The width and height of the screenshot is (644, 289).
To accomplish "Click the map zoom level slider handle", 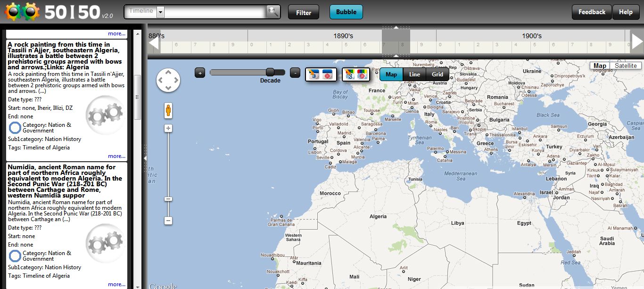I will click(x=168, y=199).
